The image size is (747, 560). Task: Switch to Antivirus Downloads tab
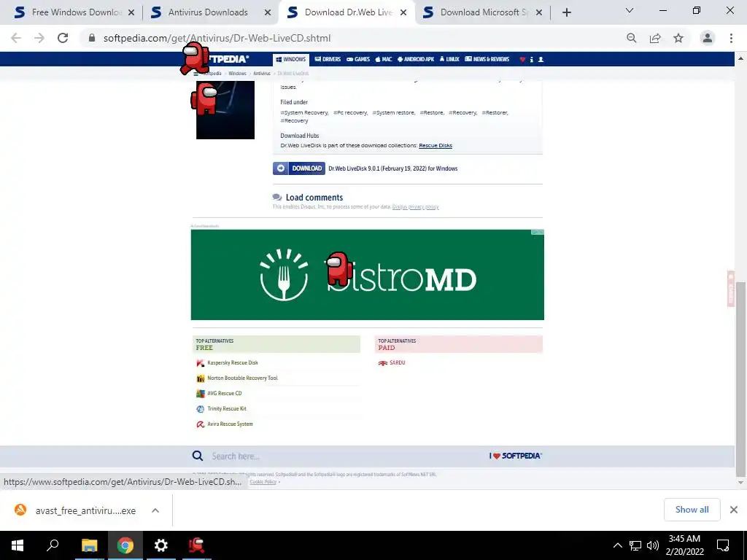point(208,12)
